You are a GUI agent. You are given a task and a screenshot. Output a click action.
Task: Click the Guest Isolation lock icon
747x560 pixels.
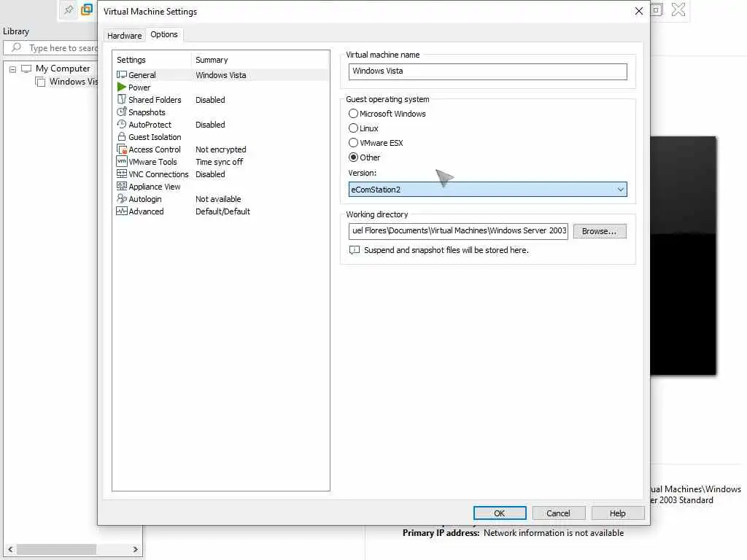click(x=122, y=136)
